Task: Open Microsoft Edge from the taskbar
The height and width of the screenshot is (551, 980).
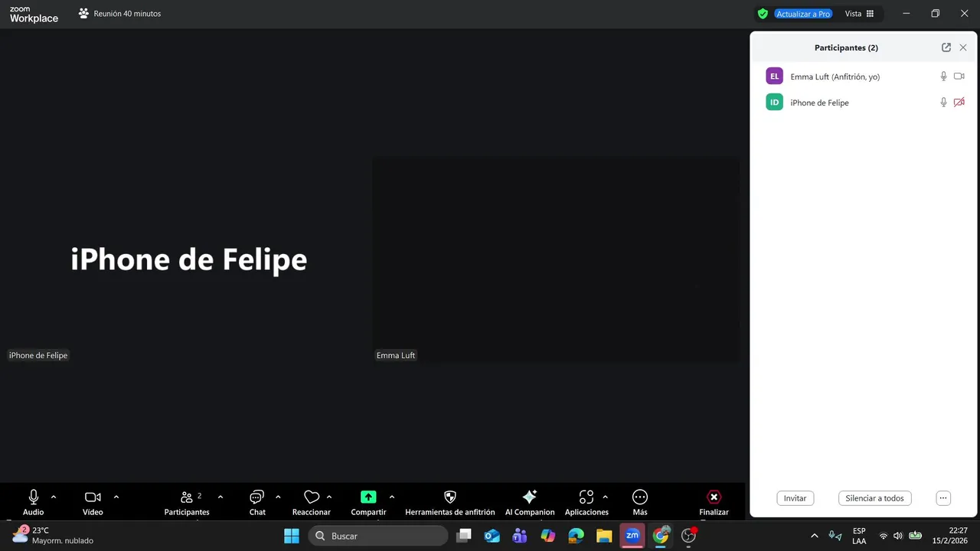Action: pos(577,536)
